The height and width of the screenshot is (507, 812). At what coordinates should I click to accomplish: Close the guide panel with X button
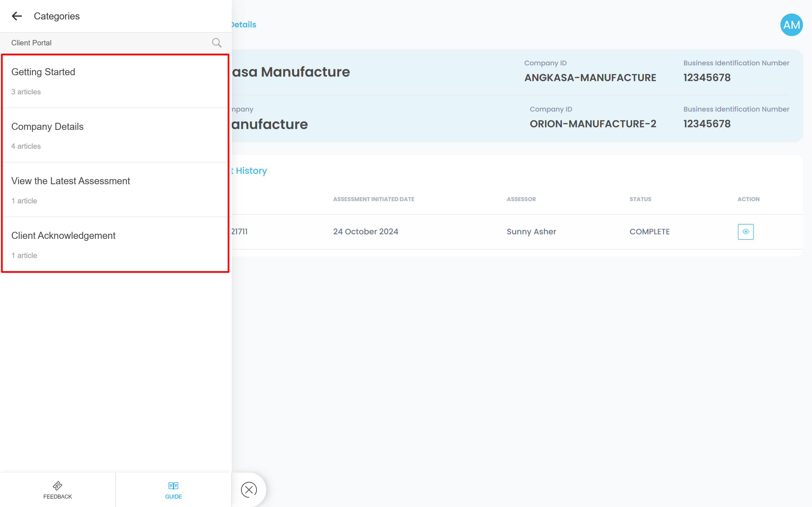tap(249, 490)
